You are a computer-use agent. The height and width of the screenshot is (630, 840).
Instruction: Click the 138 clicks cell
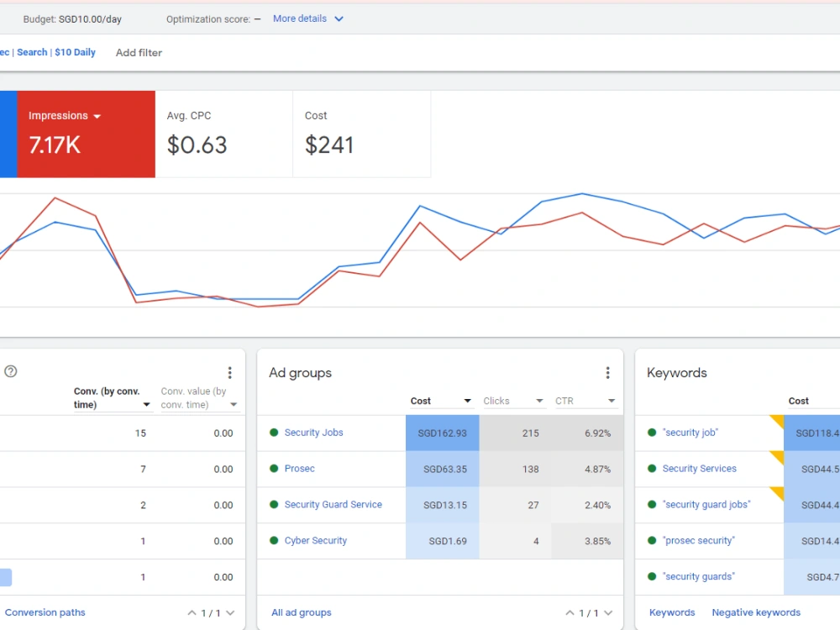tap(515, 469)
